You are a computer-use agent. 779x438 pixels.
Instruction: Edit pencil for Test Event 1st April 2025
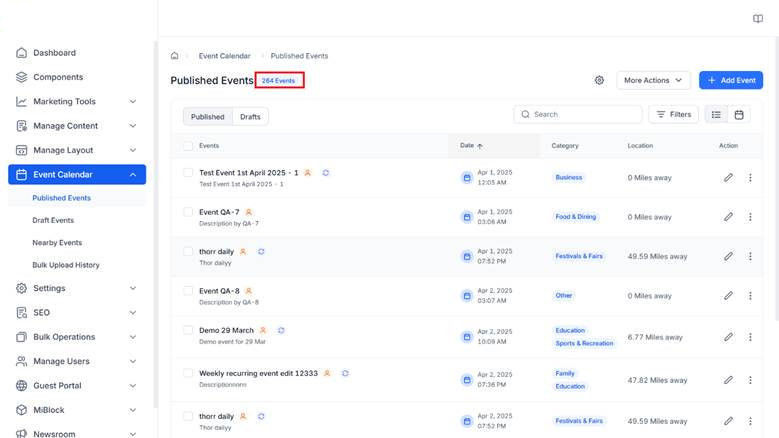click(x=728, y=177)
